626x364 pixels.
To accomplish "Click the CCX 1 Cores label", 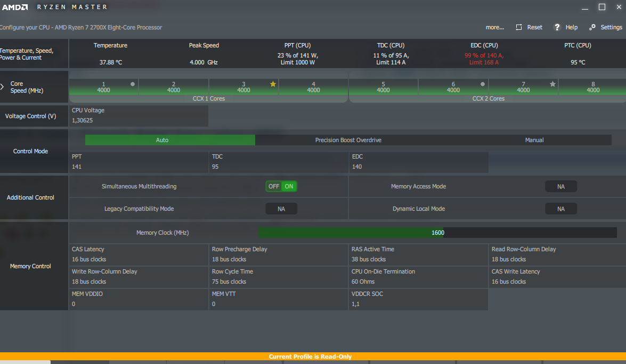I will (x=209, y=98).
